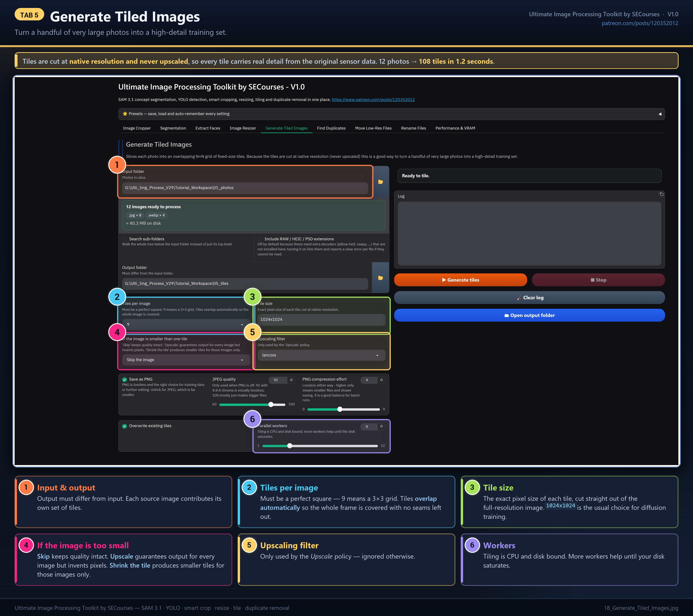693x616 pixels.
Task: Reset JPEG quality to its default
Action: tap(291, 380)
